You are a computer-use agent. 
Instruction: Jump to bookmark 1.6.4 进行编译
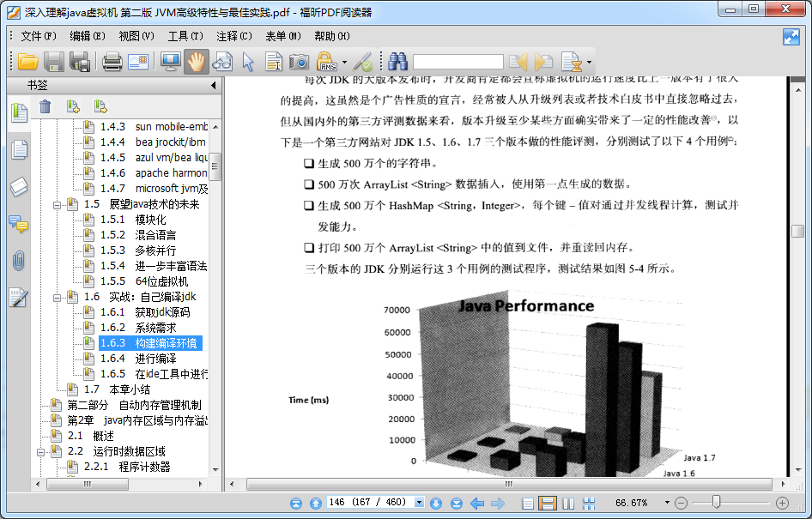[155, 359]
